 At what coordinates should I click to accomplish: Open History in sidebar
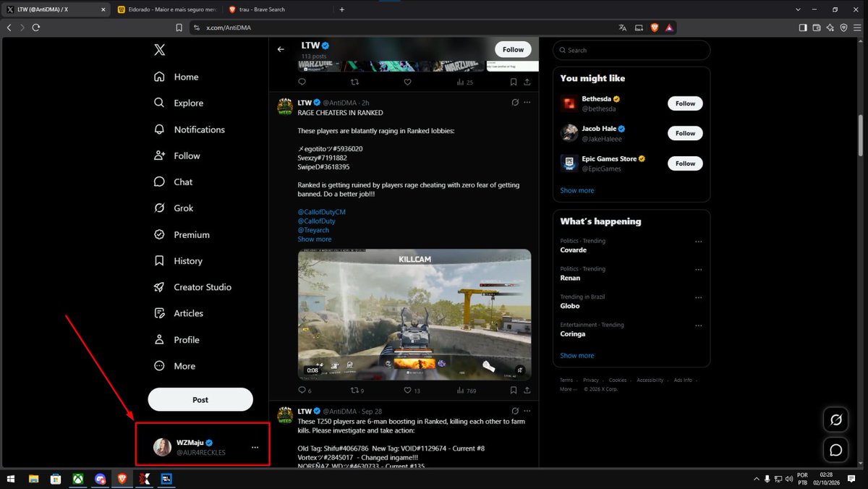coord(178,260)
